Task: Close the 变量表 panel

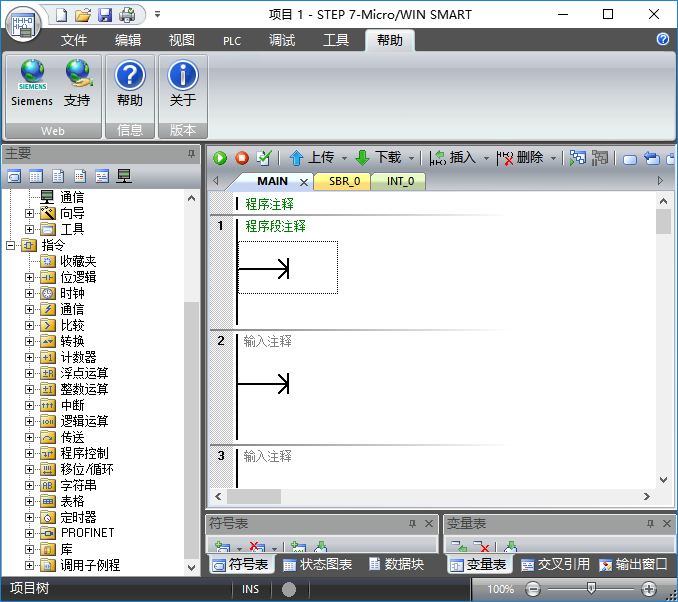Action: coord(667,524)
